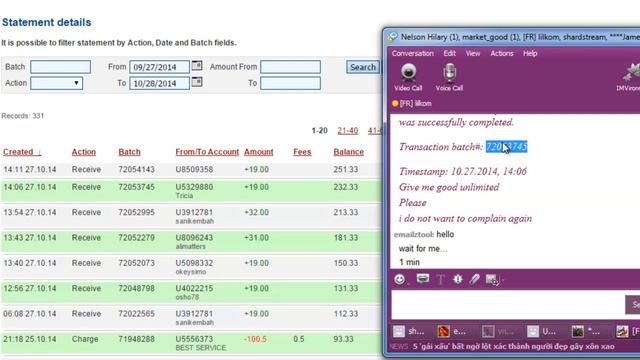Switch to the 'sh...' conversation tab
The image size is (640, 360).
410,331
